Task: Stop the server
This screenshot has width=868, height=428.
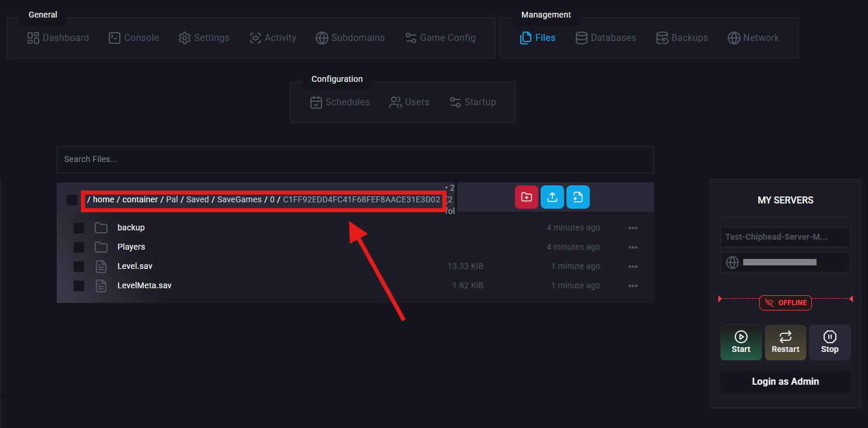Action: tap(830, 343)
